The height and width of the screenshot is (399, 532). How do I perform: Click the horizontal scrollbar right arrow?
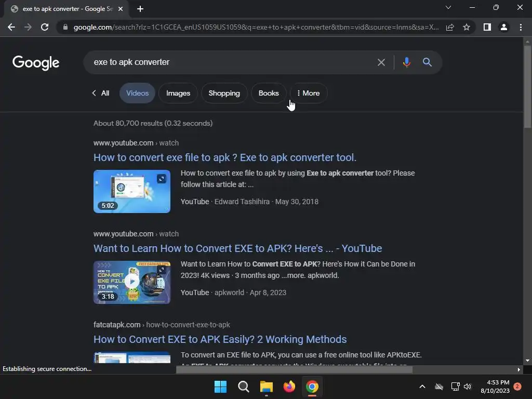pos(518,369)
